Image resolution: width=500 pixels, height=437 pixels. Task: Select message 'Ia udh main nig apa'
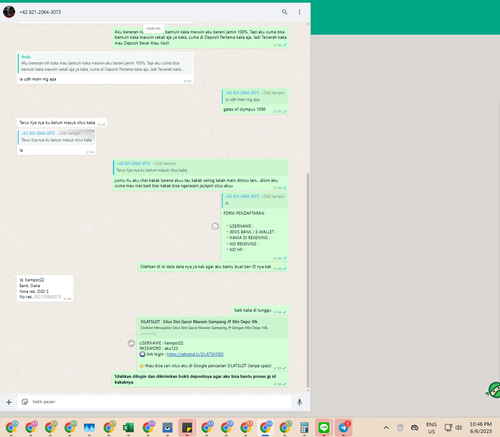click(38, 79)
